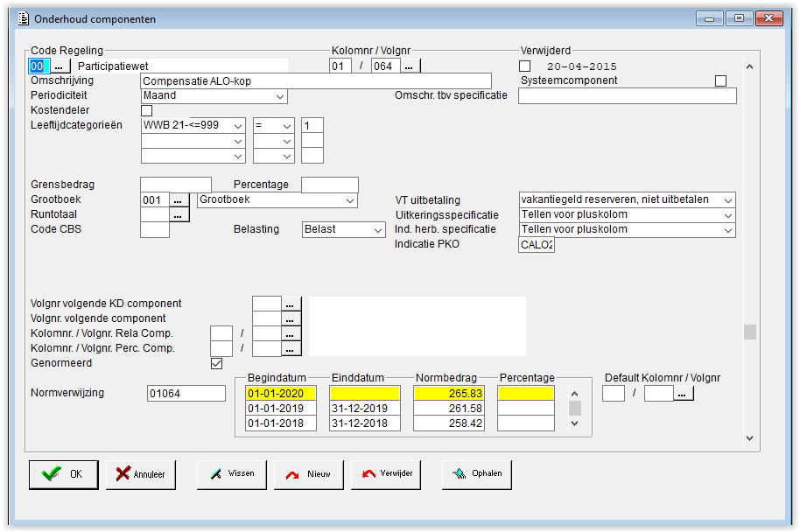Click the Omschrijving field with Compensatie ALO-kop

pyautogui.click(x=316, y=81)
